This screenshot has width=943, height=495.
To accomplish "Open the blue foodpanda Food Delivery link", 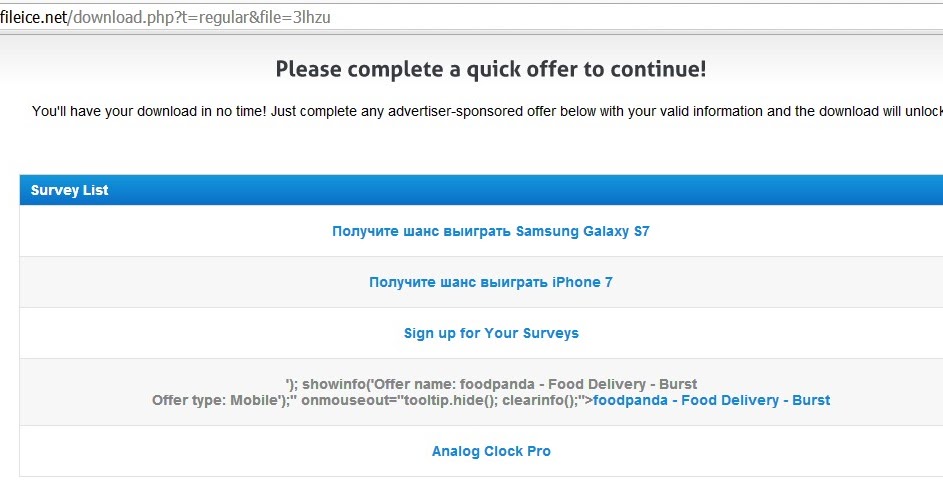I will (711, 400).
